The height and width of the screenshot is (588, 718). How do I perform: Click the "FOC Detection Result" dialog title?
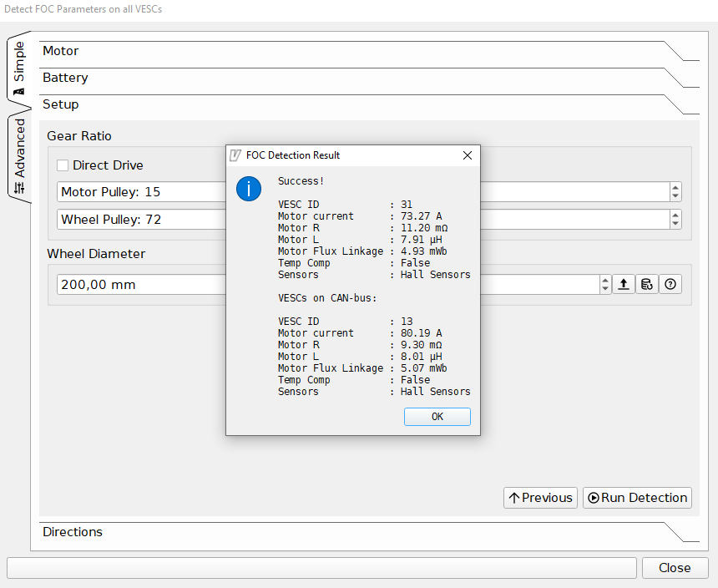(x=293, y=155)
